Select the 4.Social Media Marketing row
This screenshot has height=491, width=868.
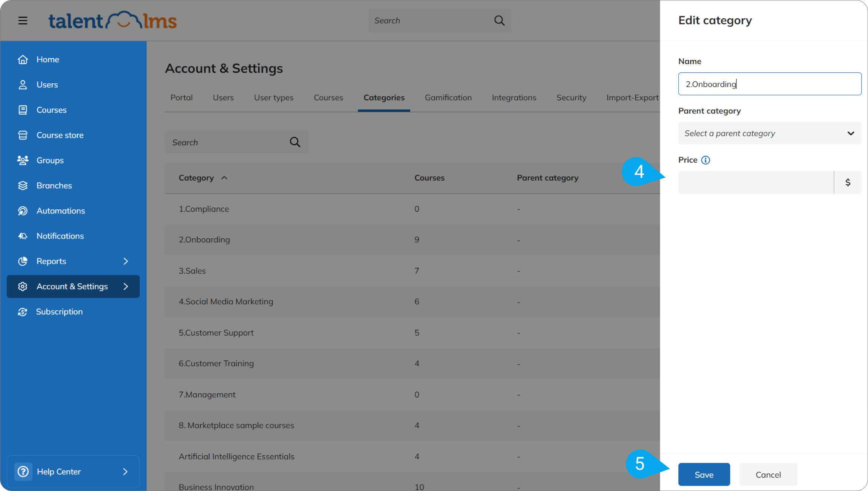point(412,302)
